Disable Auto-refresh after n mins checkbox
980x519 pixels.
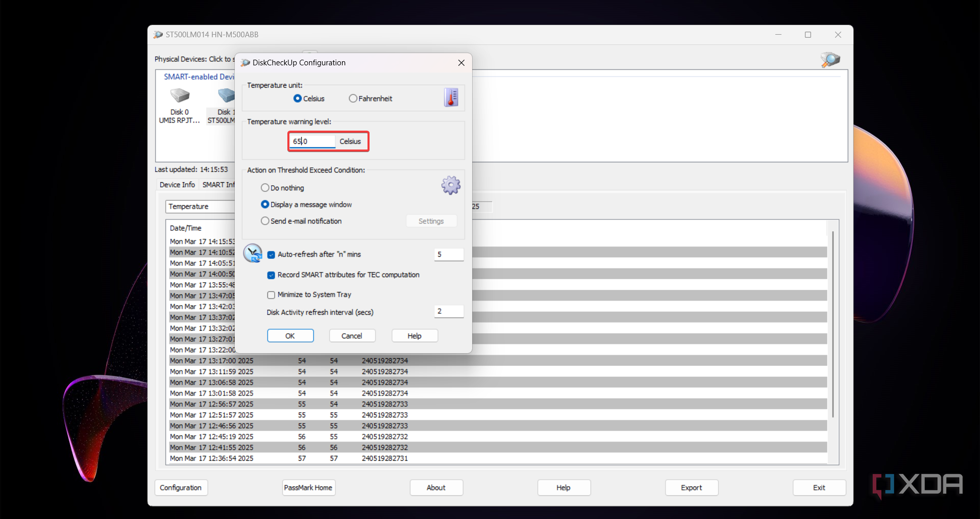coord(271,255)
